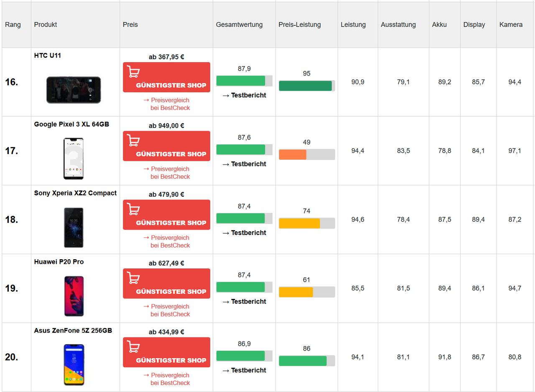Click Günstigster Shop label for Sony Xperia XZ2 Compact
Image resolution: width=535 pixels, height=392 pixels.
point(171,223)
